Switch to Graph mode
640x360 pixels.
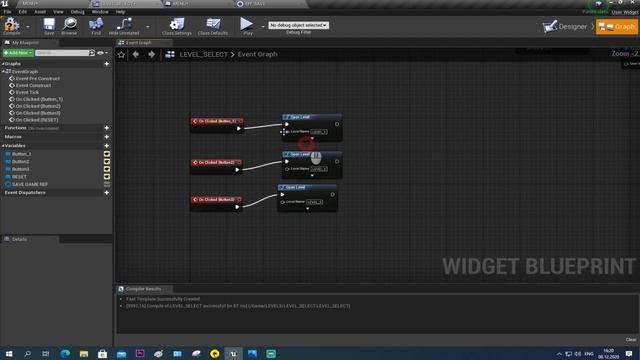(x=617, y=27)
